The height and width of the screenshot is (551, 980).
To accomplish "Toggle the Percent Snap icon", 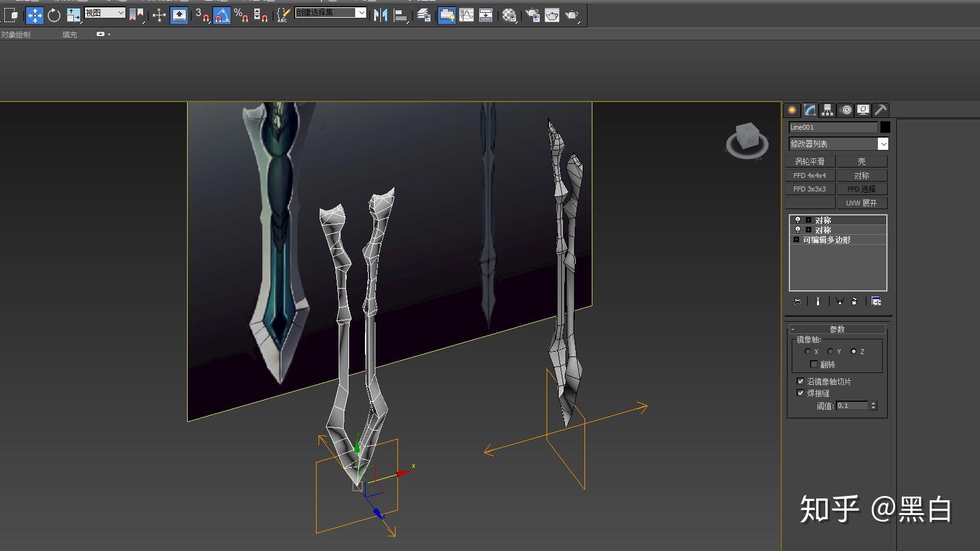I will (x=241, y=15).
